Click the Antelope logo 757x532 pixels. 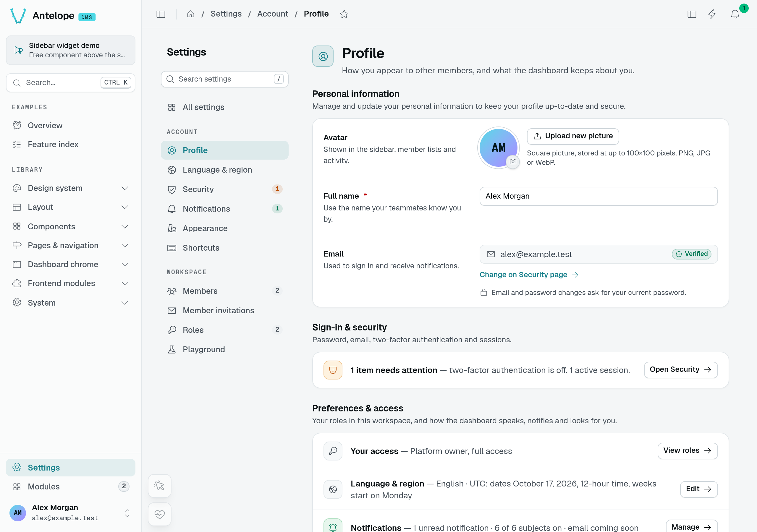click(x=18, y=15)
